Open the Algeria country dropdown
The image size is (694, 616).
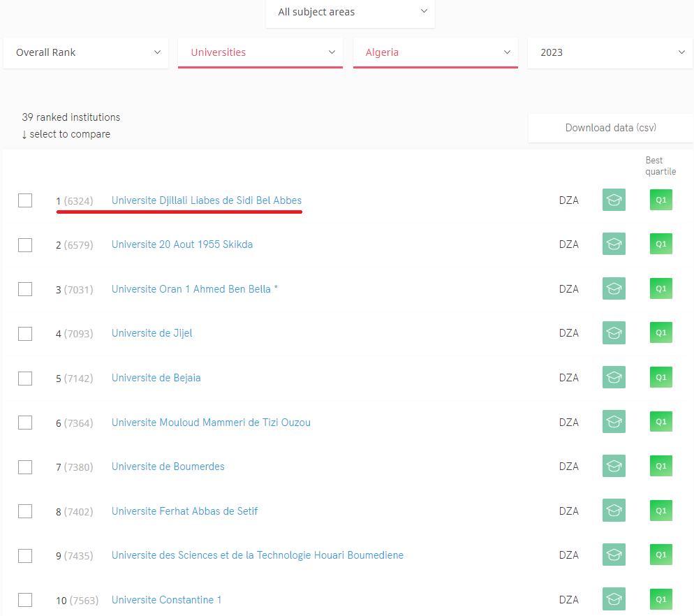pyautogui.click(x=436, y=52)
